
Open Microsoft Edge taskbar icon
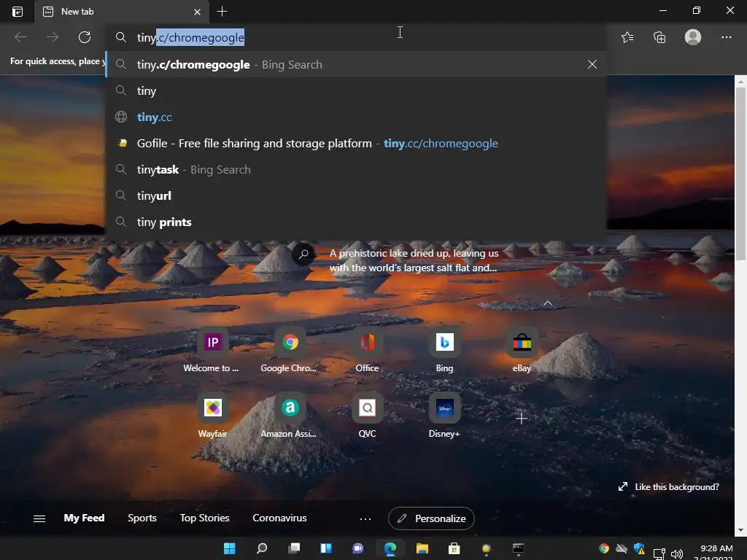pos(390,548)
